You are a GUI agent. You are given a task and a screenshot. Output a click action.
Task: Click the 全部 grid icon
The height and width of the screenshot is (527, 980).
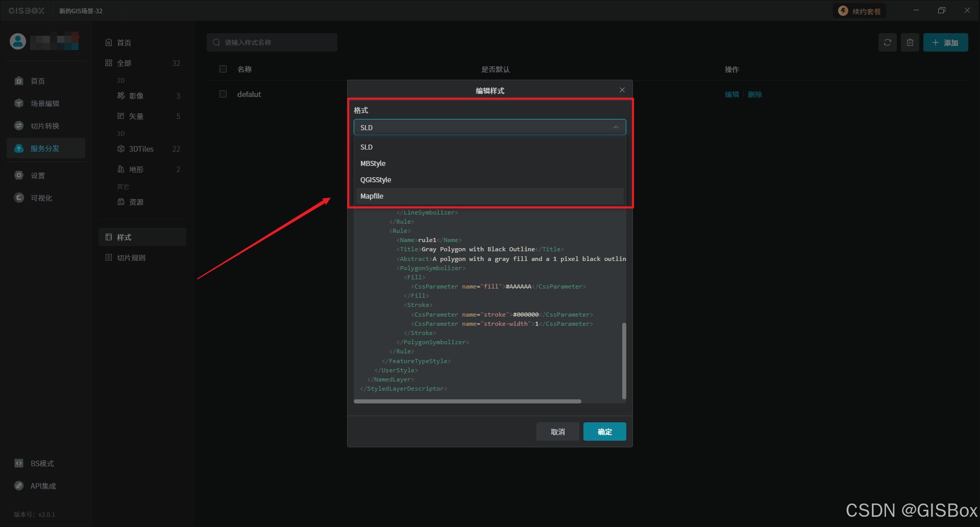pos(109,63)
